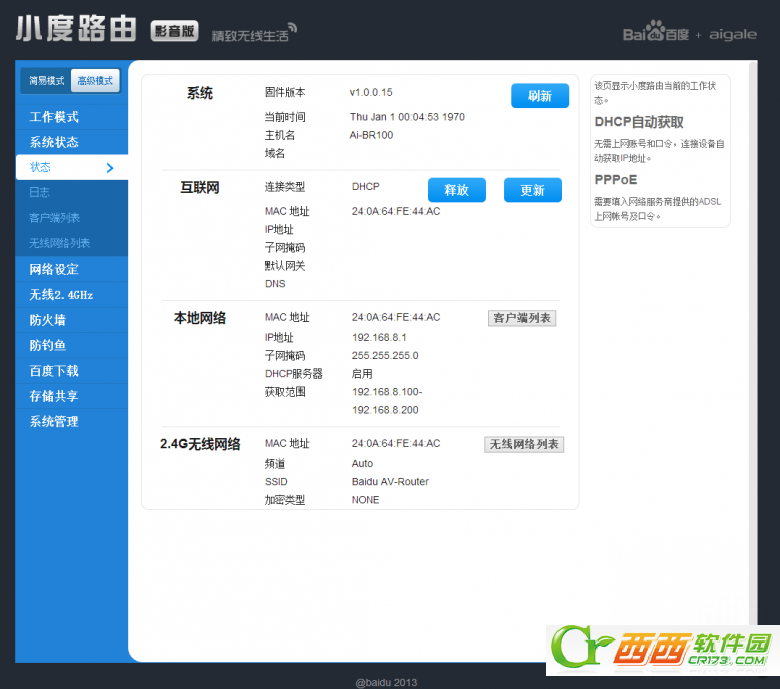
Task: Click the 小度路由 logo
Action: point(76,28)
